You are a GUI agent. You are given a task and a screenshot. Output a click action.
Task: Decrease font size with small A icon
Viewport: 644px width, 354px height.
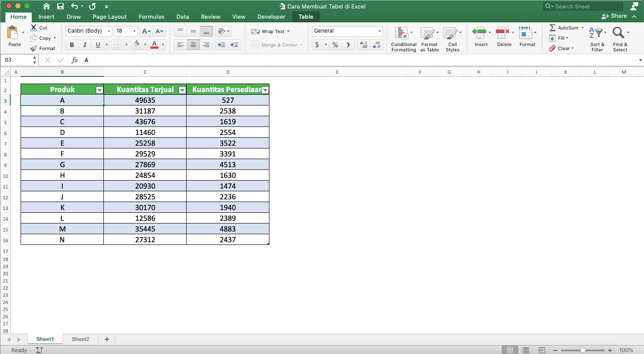point(159,31)
